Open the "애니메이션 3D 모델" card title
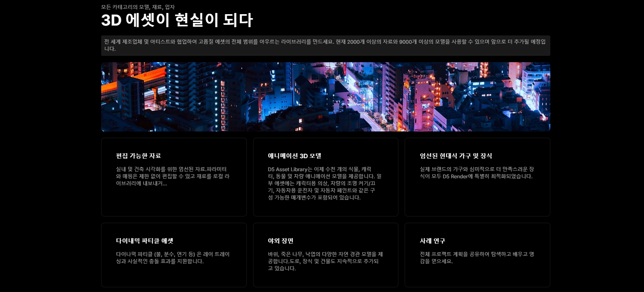Image resolution: width=644 pixels, height=292 pixels. 294,156
